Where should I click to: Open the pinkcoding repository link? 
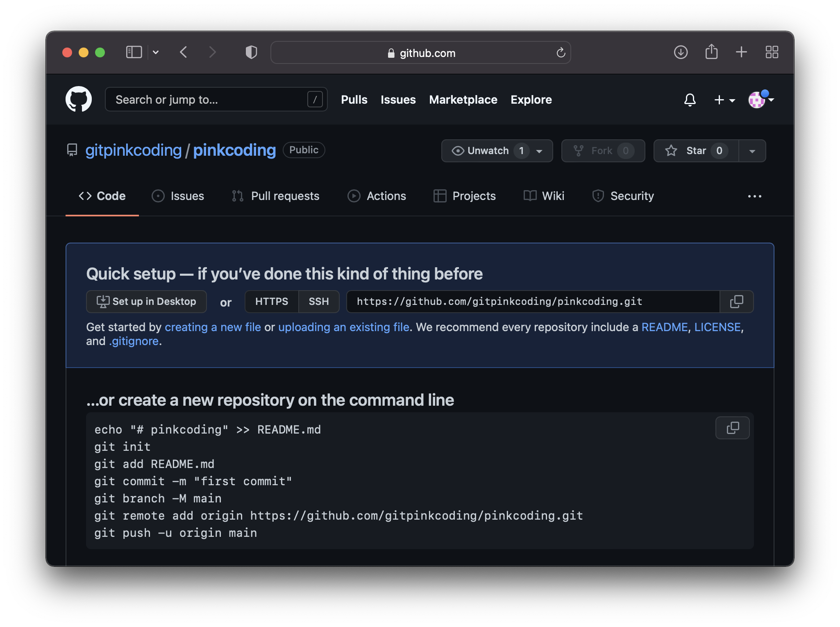click(x=234, y=150)
